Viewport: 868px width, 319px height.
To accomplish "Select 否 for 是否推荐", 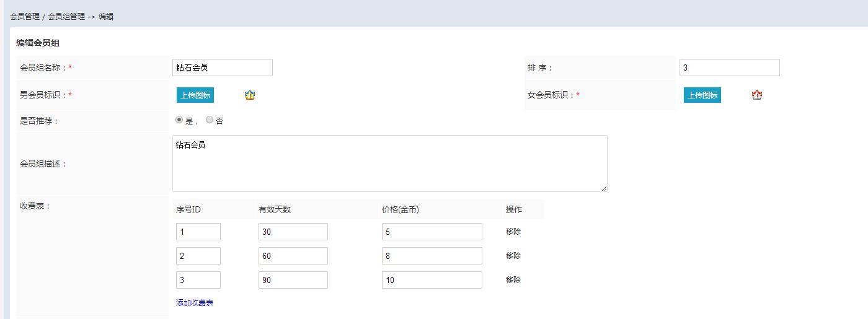I will point(210,120).
